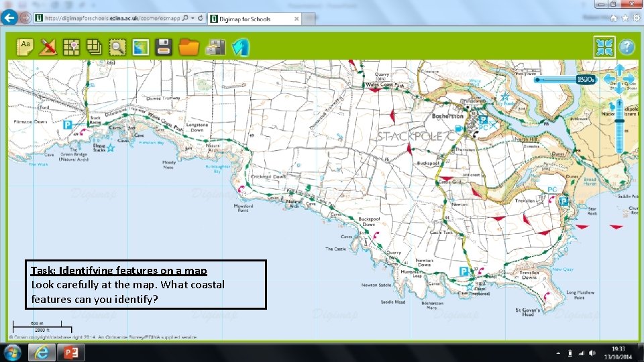Click the browser forward button

25,18
